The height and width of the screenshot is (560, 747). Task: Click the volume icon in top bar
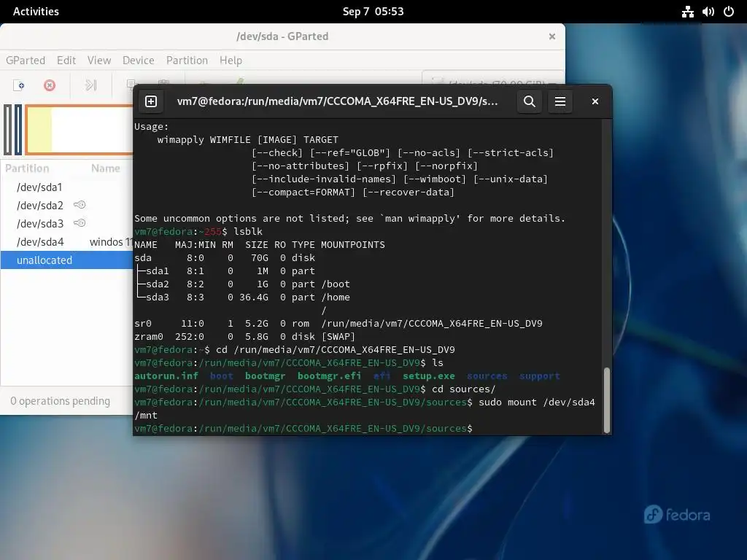coord(708,12)
